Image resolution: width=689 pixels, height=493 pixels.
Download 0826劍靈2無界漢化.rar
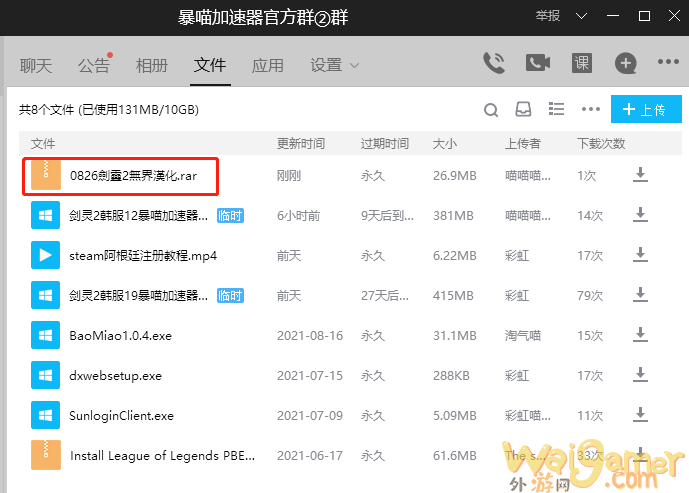click(x=640, y=174)
